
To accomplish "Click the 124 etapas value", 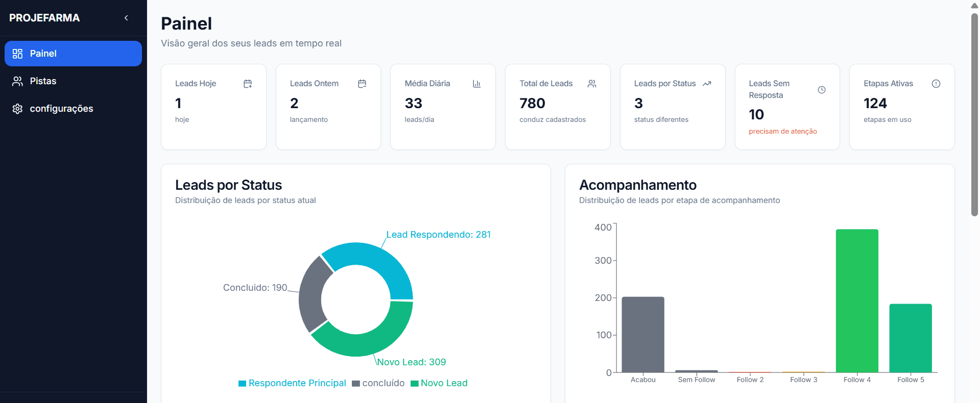I will point(875,104).
